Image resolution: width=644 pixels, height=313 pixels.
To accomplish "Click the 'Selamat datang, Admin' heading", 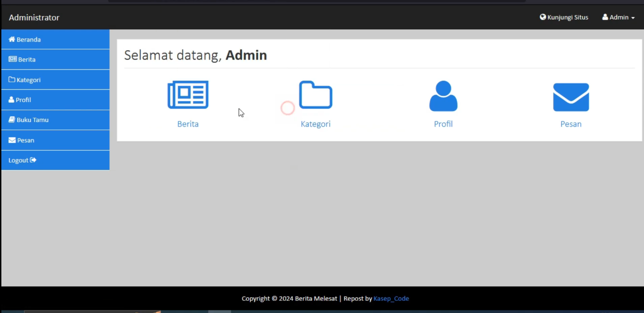I will (195, 55).
